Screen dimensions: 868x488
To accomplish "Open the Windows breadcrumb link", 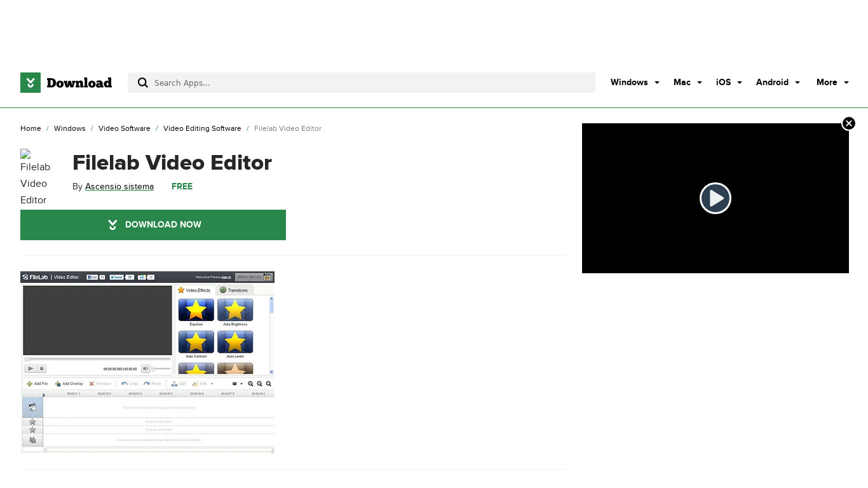I will click(70, 128).
